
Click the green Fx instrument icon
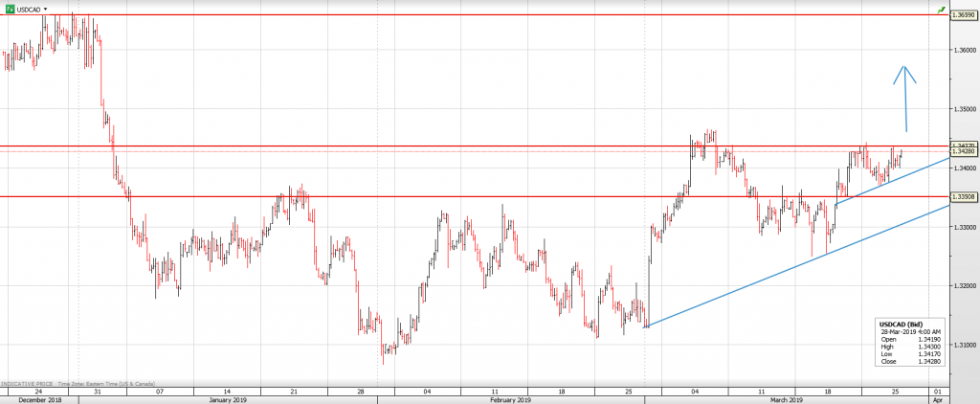coord(9,8)
